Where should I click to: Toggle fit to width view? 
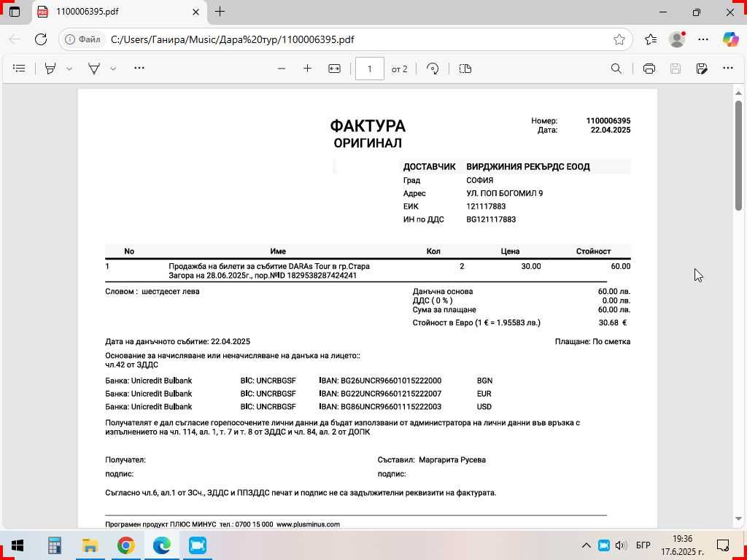coord(334,69)
